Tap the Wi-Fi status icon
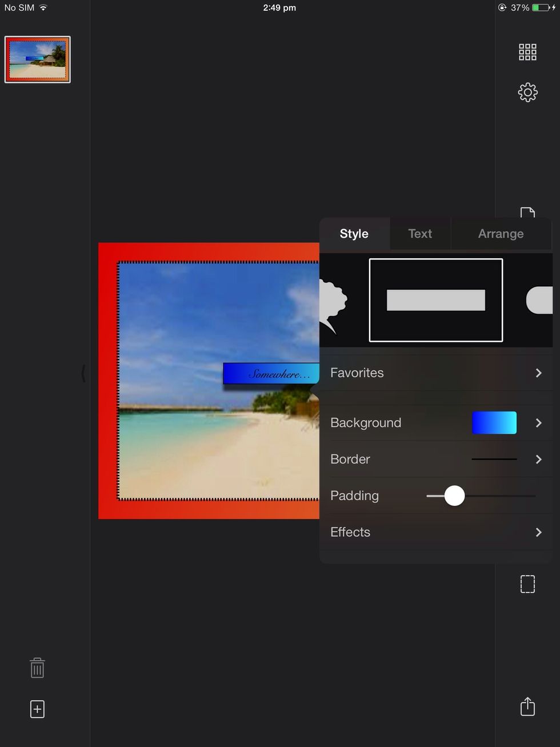 tap(43, 7)
